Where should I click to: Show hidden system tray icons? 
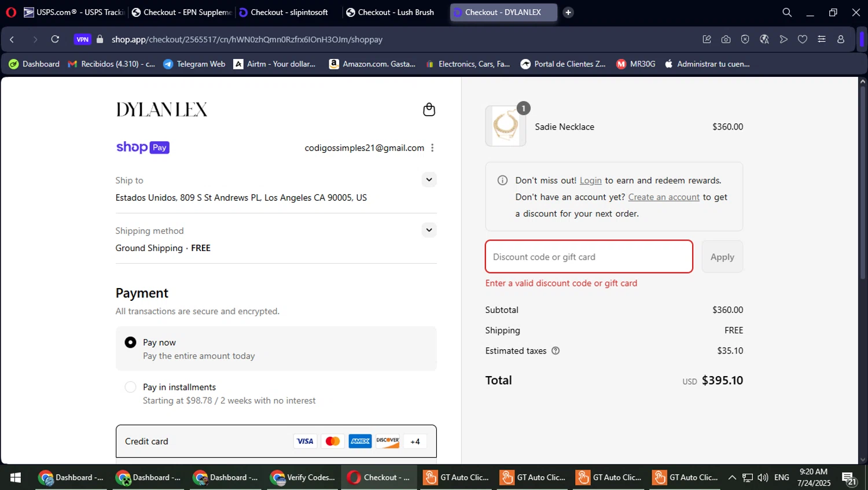pyautogui.click(x=731, y=477)
